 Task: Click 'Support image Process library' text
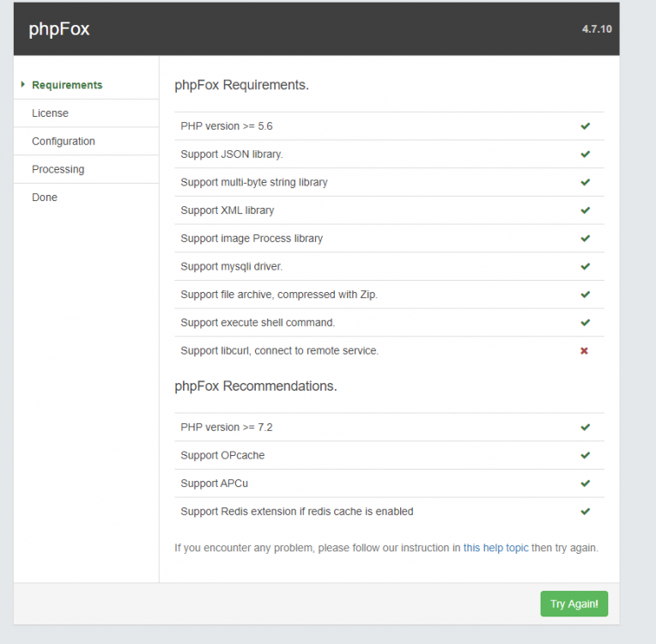252,238
